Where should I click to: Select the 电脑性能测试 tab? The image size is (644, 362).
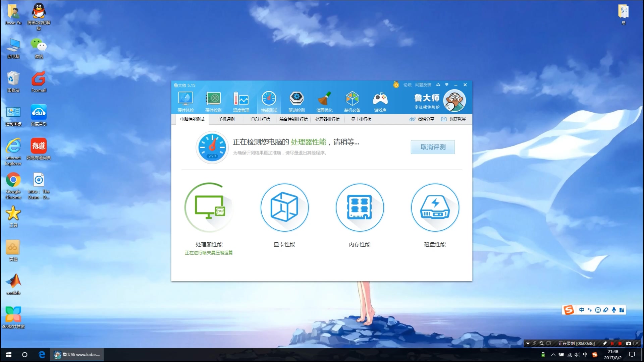coord(192,119)
